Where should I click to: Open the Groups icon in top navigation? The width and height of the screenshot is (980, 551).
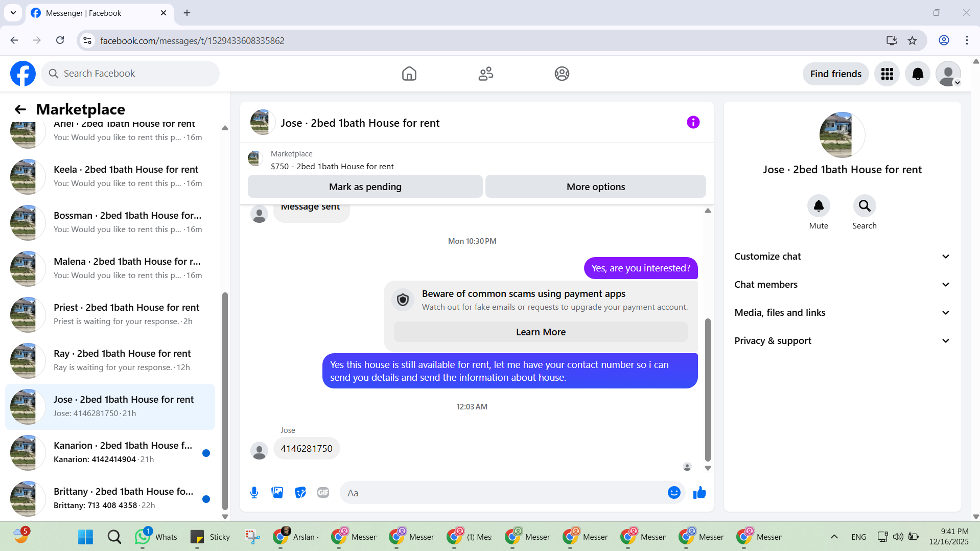(x=562, y=74)
